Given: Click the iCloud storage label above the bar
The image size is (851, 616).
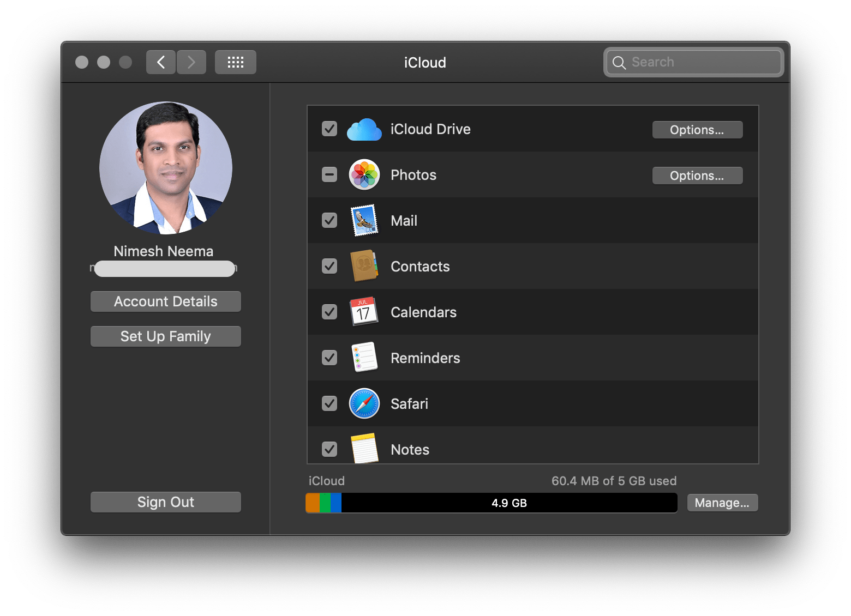Looking at the screenshot, I should 327,481.
